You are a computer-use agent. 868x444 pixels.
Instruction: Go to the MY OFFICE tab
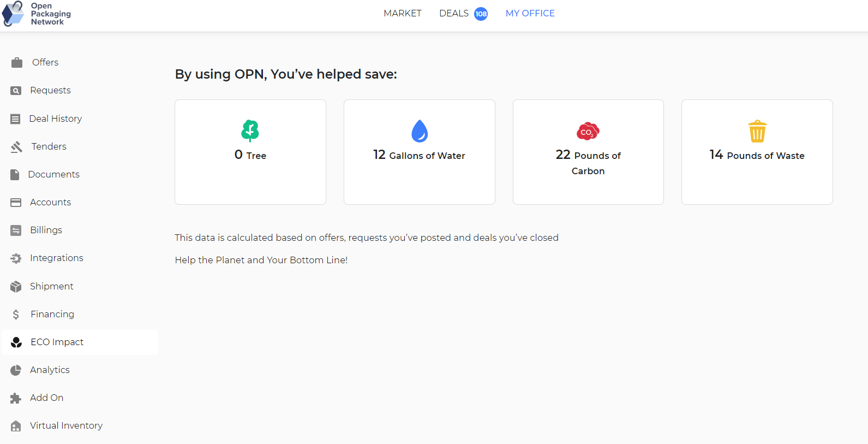[530, 14]
